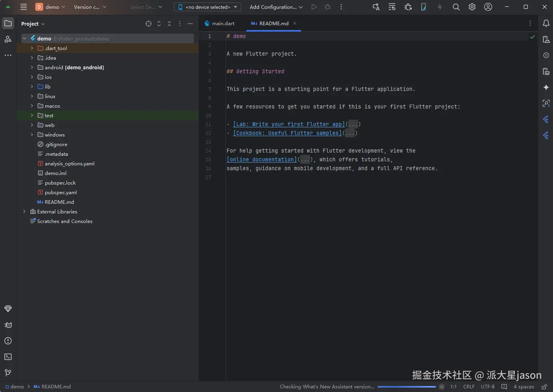The width and height of the screenshot is (553, 392).
Task: Open the IDE settings gear
Action: 472,7
